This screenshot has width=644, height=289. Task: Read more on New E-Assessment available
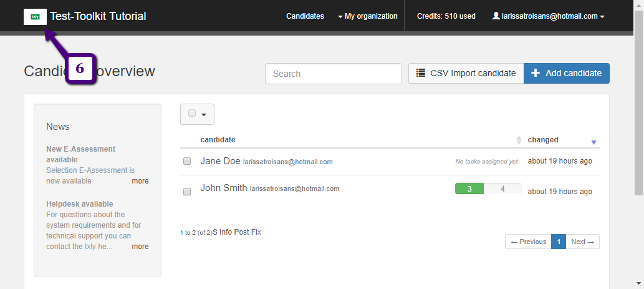point(140,181)
